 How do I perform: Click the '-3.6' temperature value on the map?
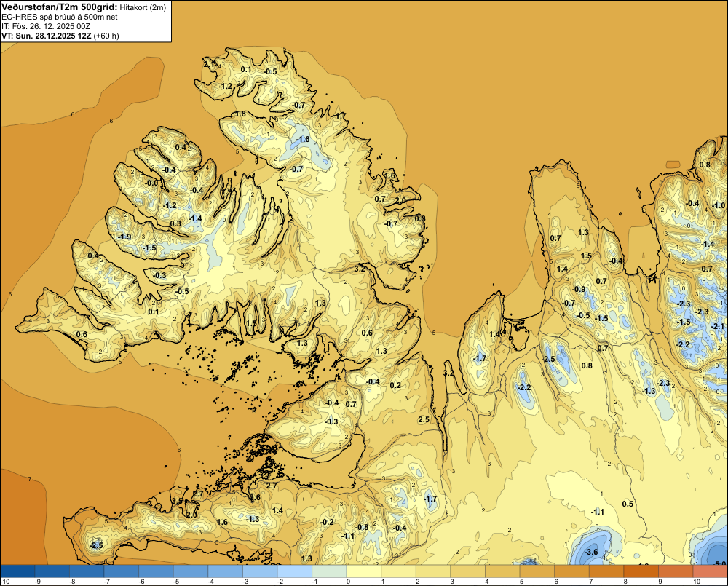591,552
